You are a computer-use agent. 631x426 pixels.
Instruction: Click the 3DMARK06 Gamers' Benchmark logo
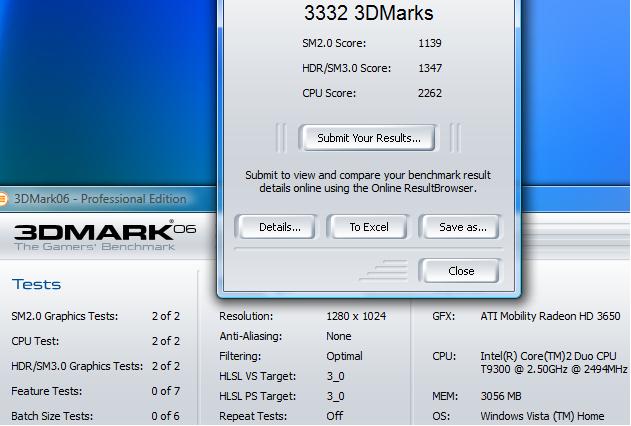click(x=105, y=236)
